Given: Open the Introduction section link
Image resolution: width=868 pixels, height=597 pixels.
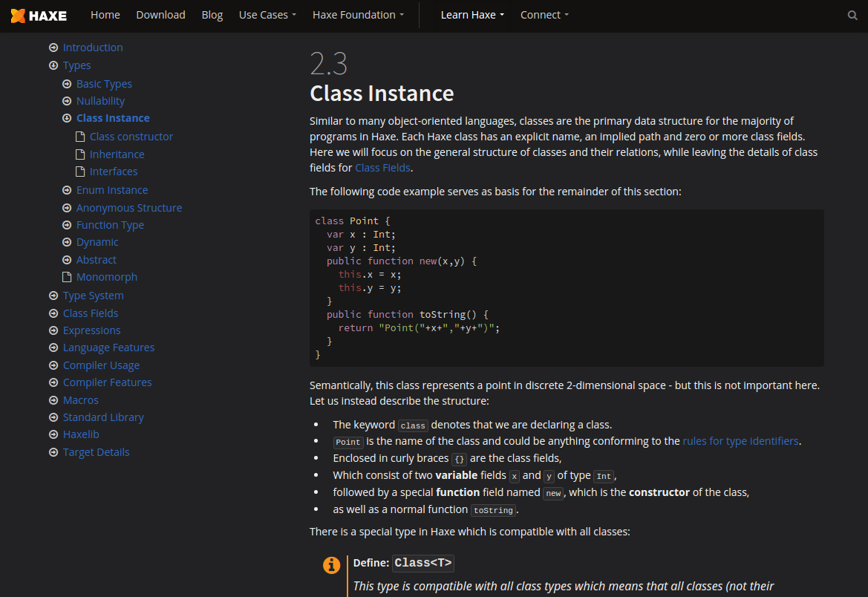Looking at the screenshot, I should point(93,48).
